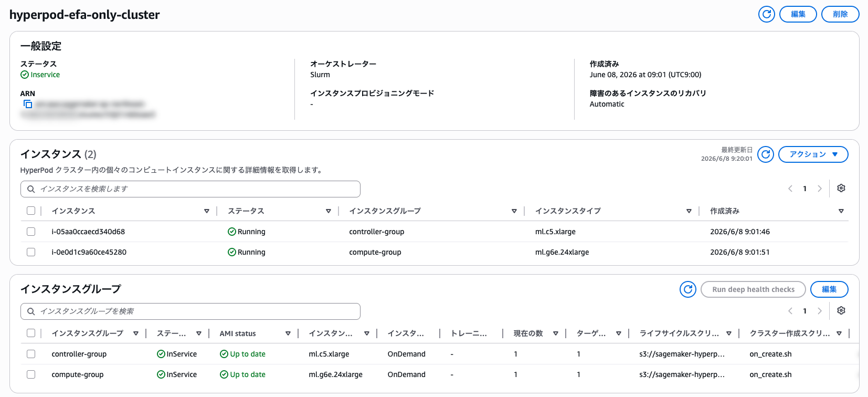This screenshot has height=397, width=868.
Task: Copy the cluster ARN
Action: 28,104
